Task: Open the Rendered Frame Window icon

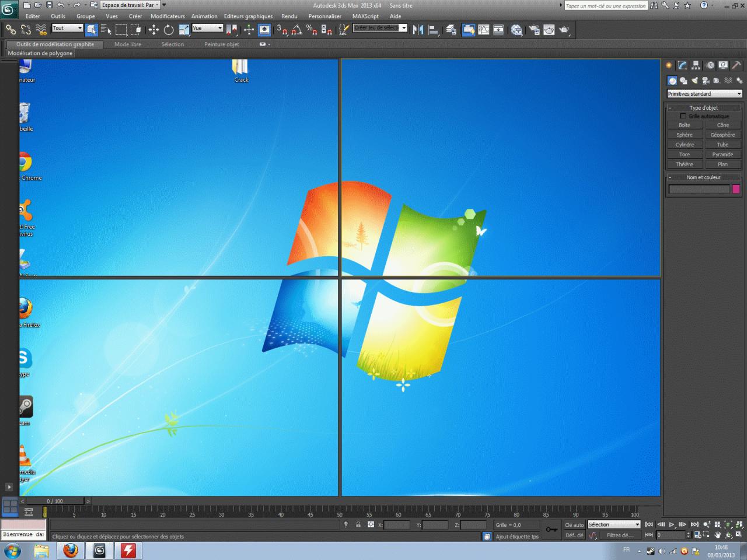Action: click(x=549, y=30)
